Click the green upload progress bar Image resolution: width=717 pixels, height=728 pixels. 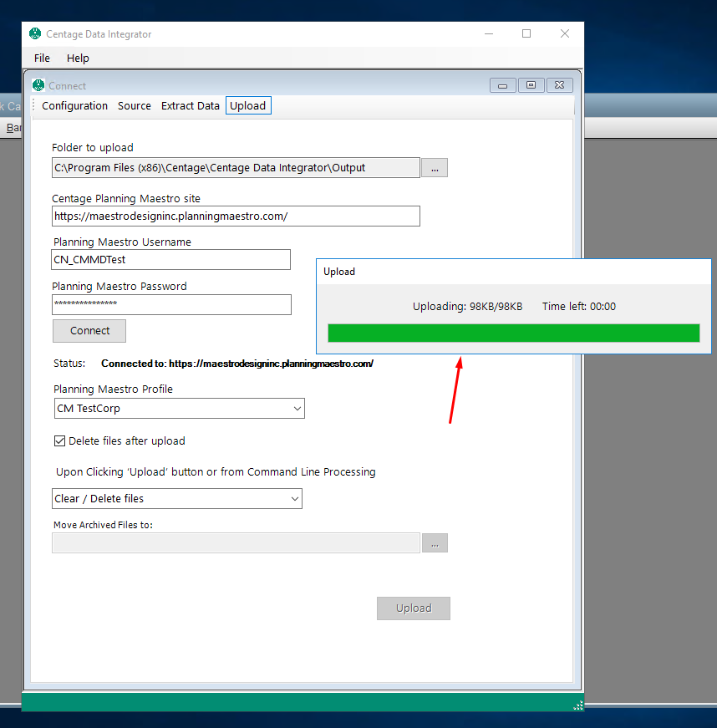point(514,333)
